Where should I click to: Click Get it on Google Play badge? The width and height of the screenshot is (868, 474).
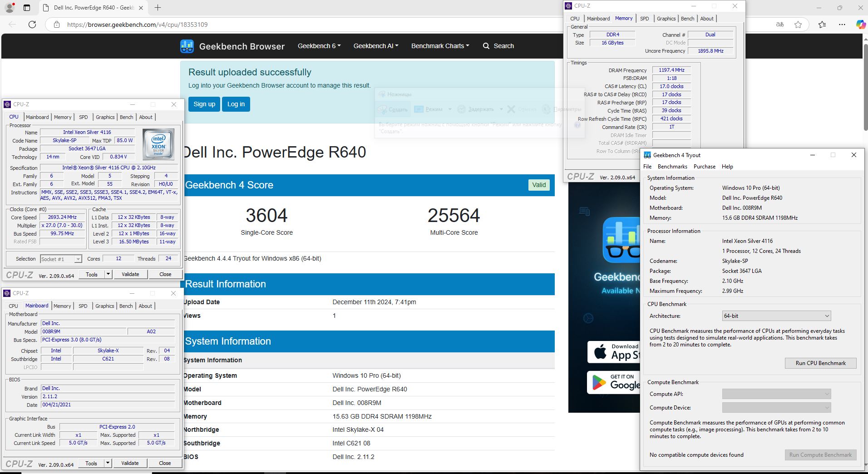click(614, 382)
